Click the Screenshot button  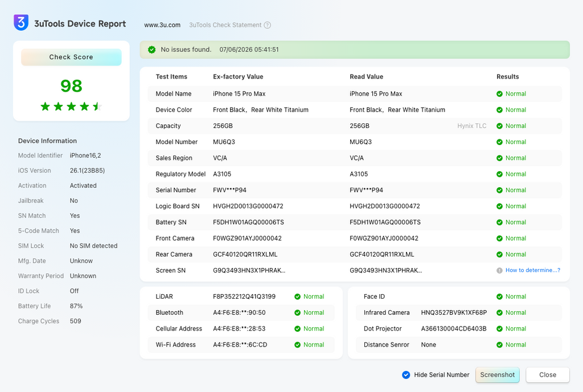tap(498, 375)
